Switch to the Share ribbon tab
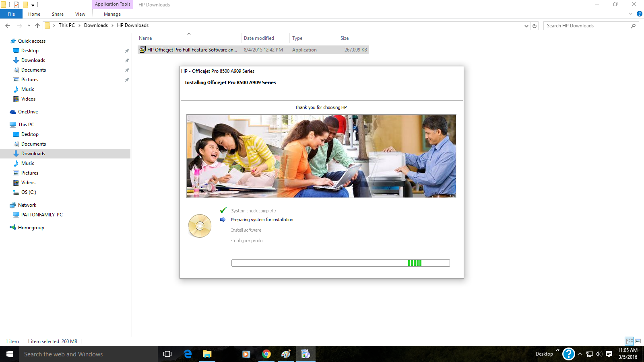The image size is (644, 362). coord(58,14)
